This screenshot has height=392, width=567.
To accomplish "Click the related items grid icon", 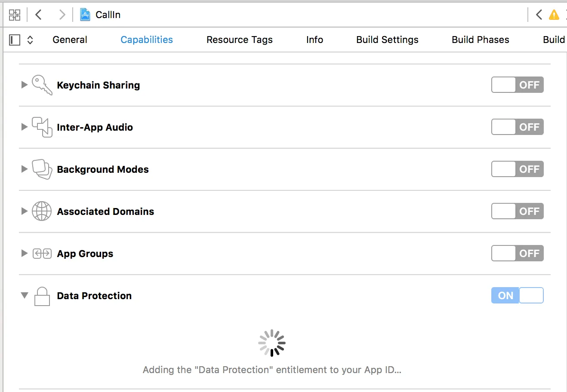I will 15,15.
